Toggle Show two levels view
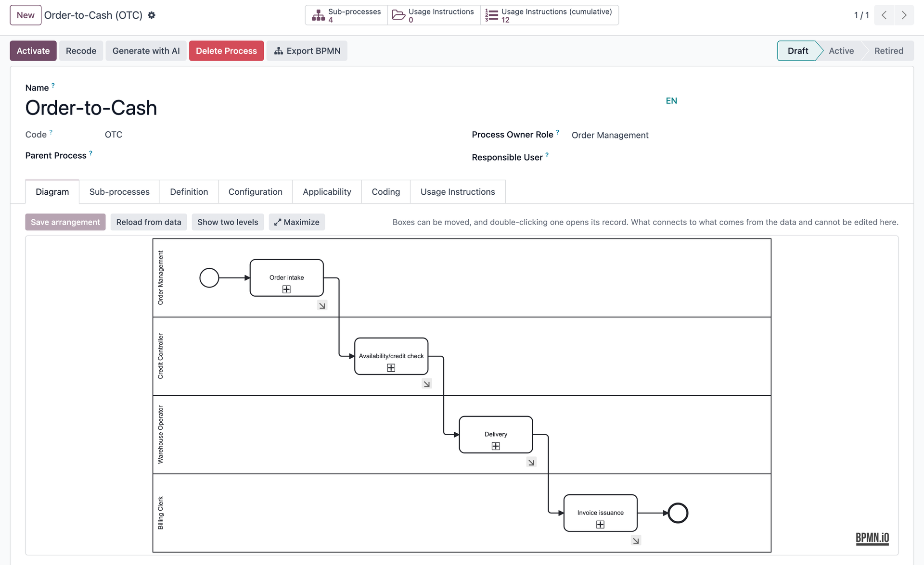This screenshot has width=924, height=565. coord(228,222)
